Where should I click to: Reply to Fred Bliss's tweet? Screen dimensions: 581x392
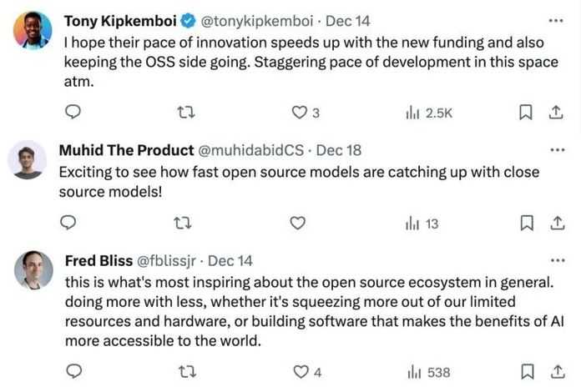tap(73, 371)
